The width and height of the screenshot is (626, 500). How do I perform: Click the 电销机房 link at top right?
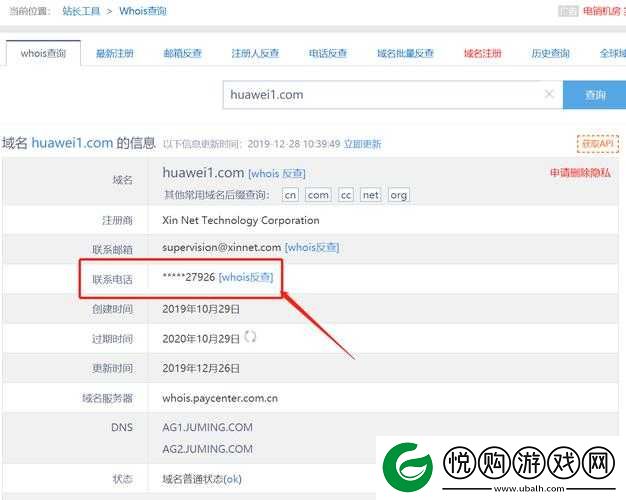602,11
